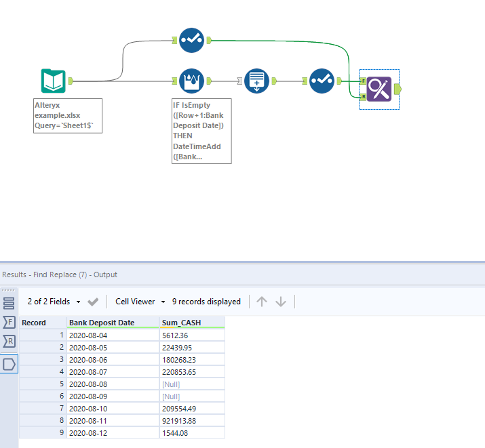Screen dimensions: 485x448
Task: Select cell 2020-08-10
Action: coord(113,409)
